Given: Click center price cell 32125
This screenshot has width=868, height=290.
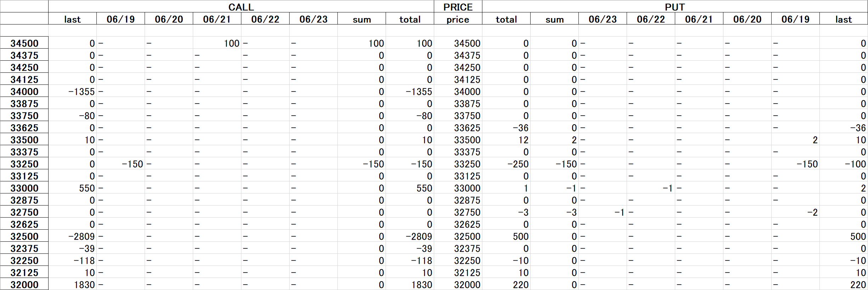Looking at the screenshot, I should coord(458,273).
